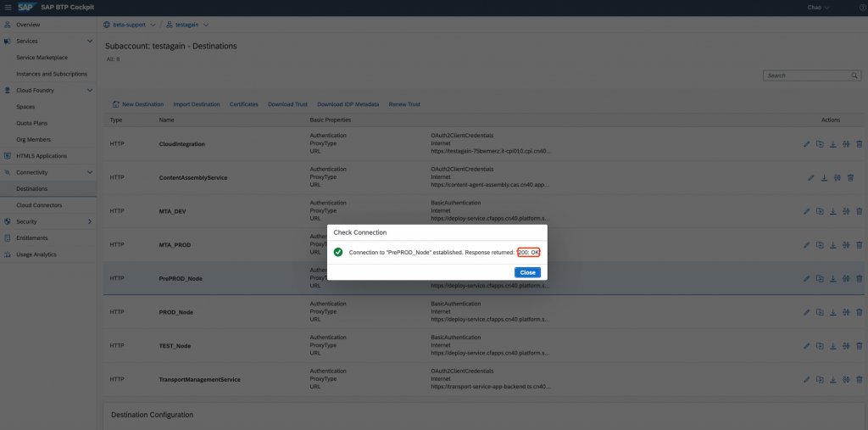Click the green success checkmark icon in dialog
Screen dimensions: 868x430
338,252
